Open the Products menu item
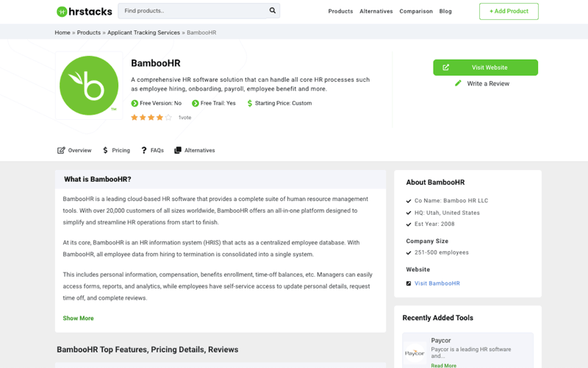This screenshot has width=588, height=368. (x=340, y=12)
